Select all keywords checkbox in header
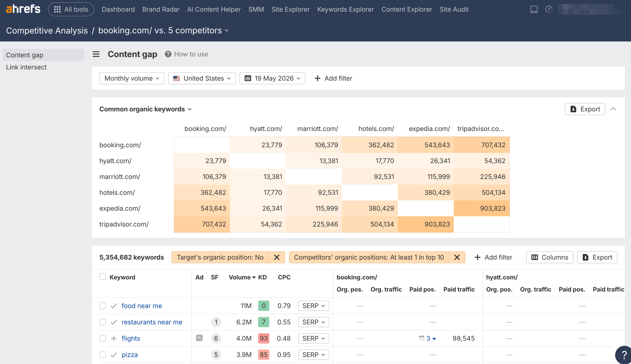The image size is (631, 364). click(103, 276)
